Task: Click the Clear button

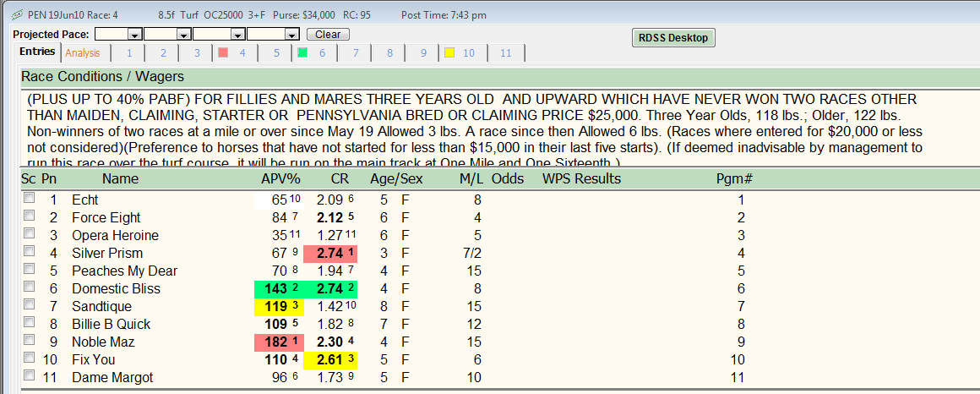Action: pos(328,35)
